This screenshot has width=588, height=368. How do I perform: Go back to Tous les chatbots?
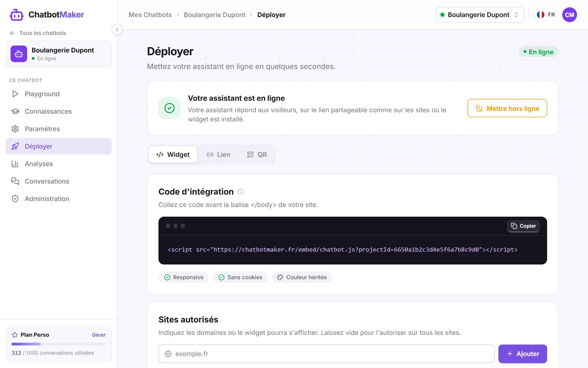coord(38,33)
